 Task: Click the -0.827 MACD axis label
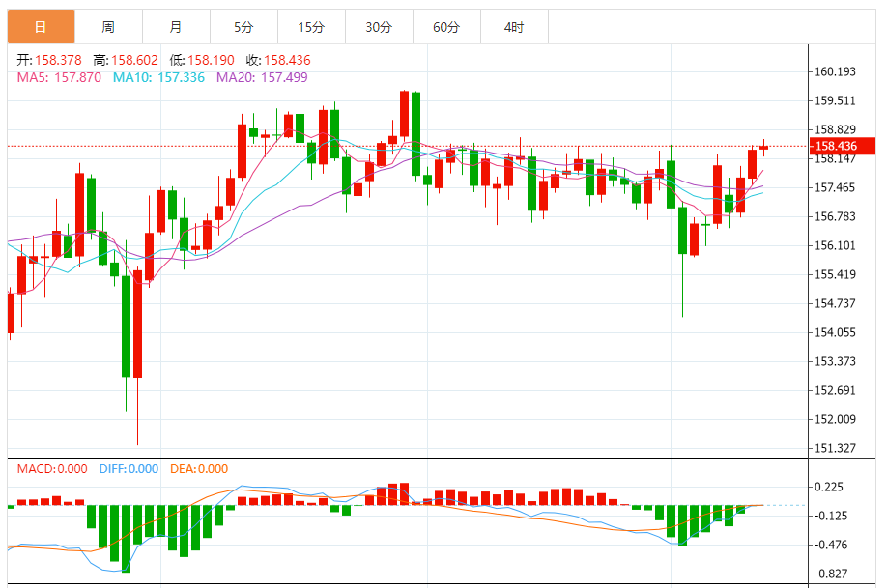(830, 574)
